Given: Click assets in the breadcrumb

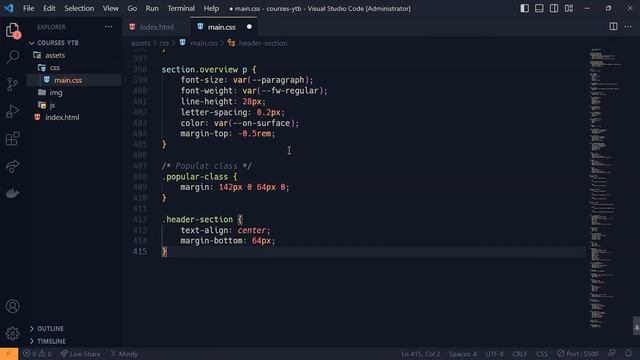Looking at the screenshot, I should [140, 43].
